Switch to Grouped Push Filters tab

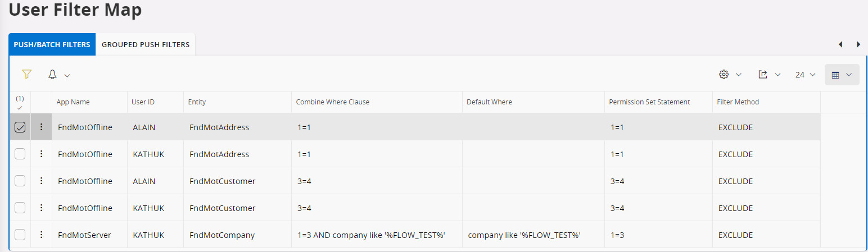(x=146, y=44)
